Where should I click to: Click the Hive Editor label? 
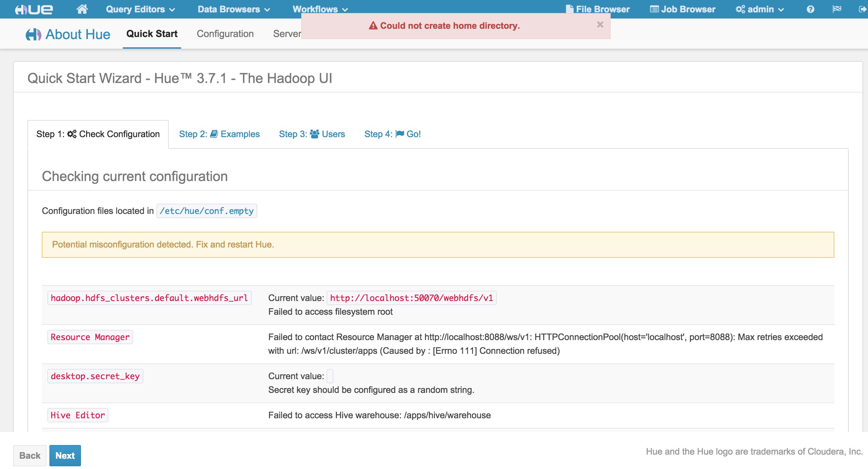pyautogui.click(x=78, y=415)
